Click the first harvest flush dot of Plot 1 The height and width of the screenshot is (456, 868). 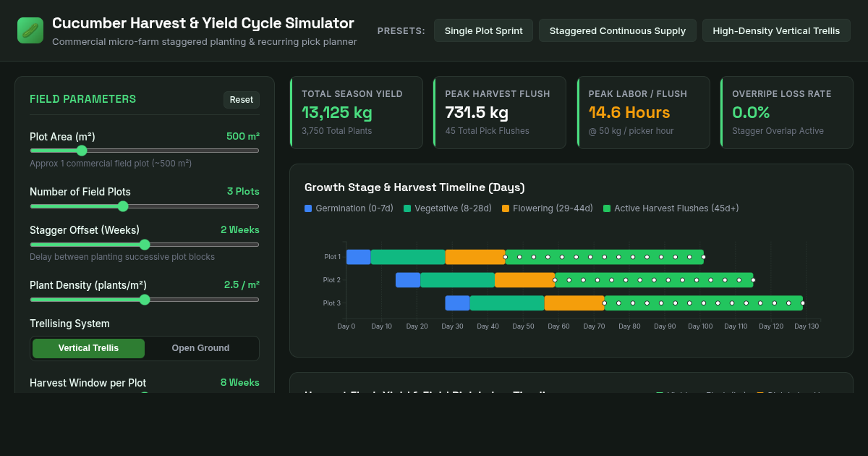tap(506, 257)
